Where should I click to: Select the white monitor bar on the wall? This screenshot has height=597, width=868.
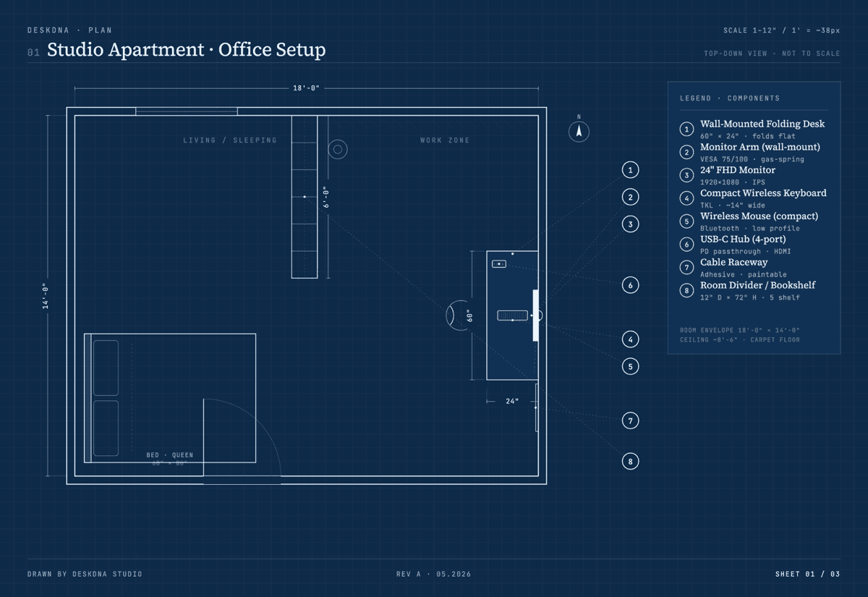coord(536,316)
